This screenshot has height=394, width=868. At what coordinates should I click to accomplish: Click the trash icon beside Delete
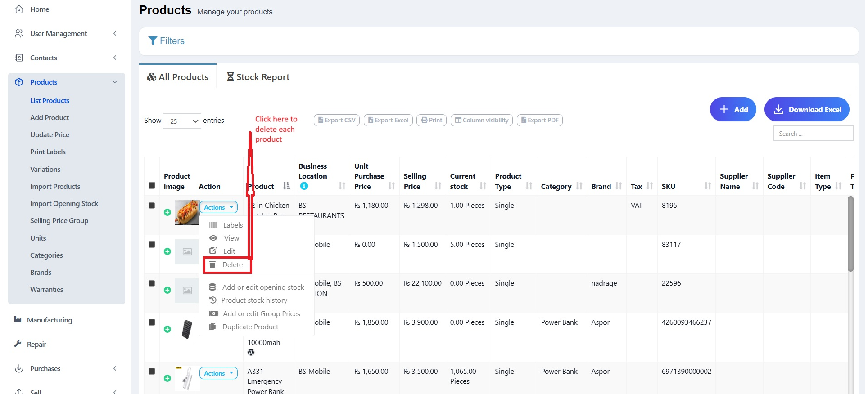[x=212, y=265]
